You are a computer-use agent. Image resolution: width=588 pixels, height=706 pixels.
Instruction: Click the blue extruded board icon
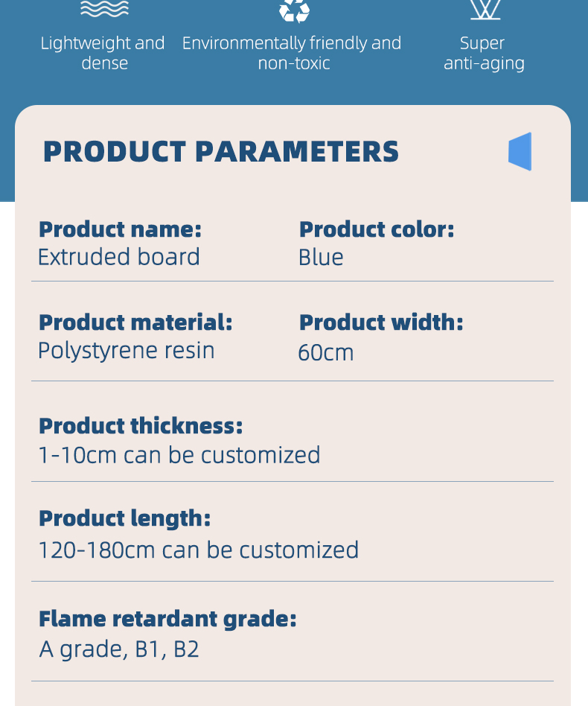(x=520, y=152)
